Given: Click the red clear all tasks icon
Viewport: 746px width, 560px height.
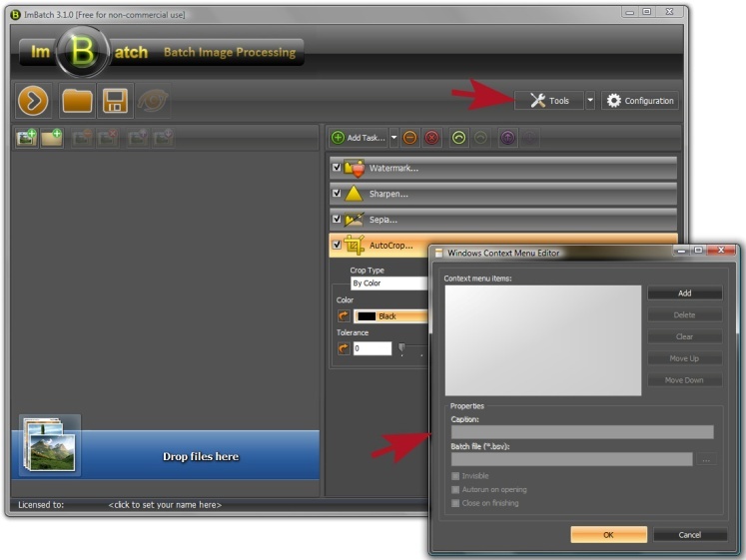Looking at the screenshot, I should [431, 138].
